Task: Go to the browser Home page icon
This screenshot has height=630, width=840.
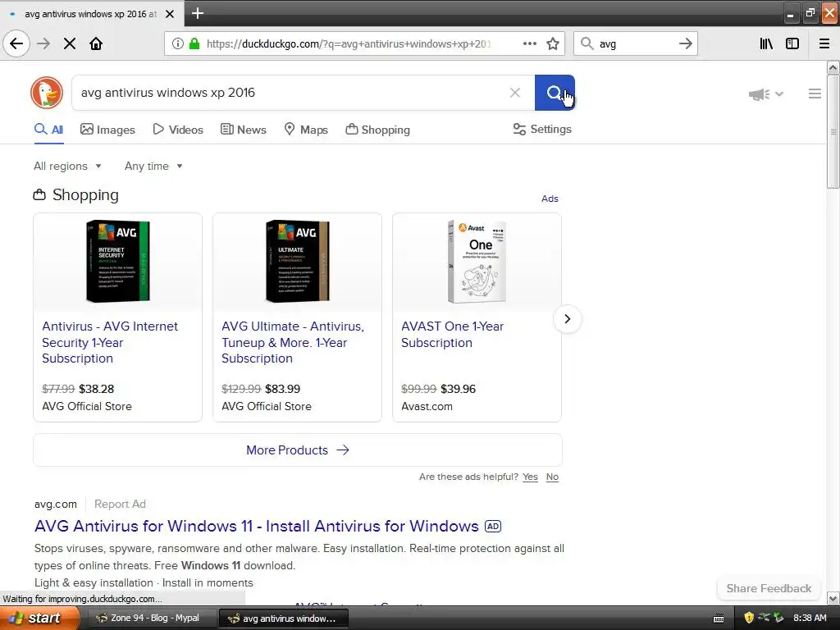Action: 96,43
